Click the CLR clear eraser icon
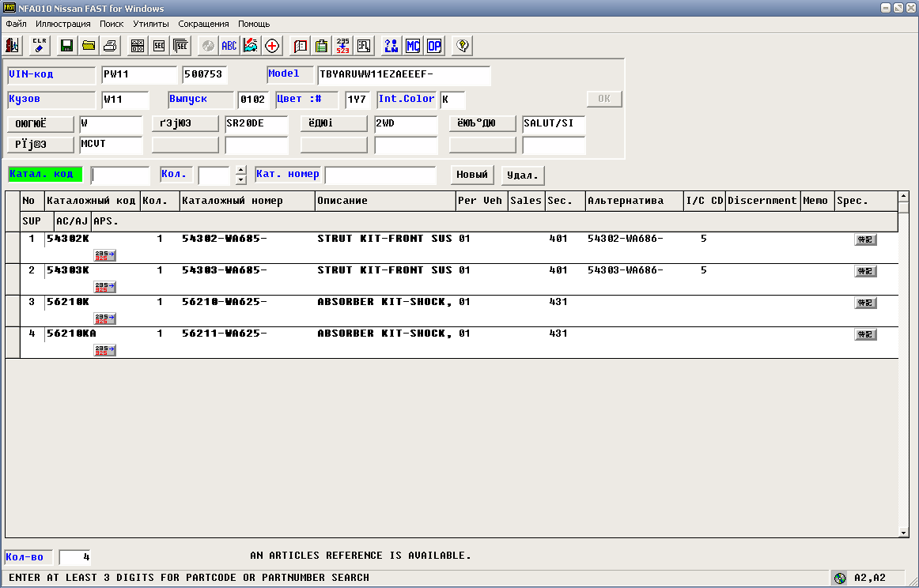This screenshot has width=919, height=588. point(40,46)
